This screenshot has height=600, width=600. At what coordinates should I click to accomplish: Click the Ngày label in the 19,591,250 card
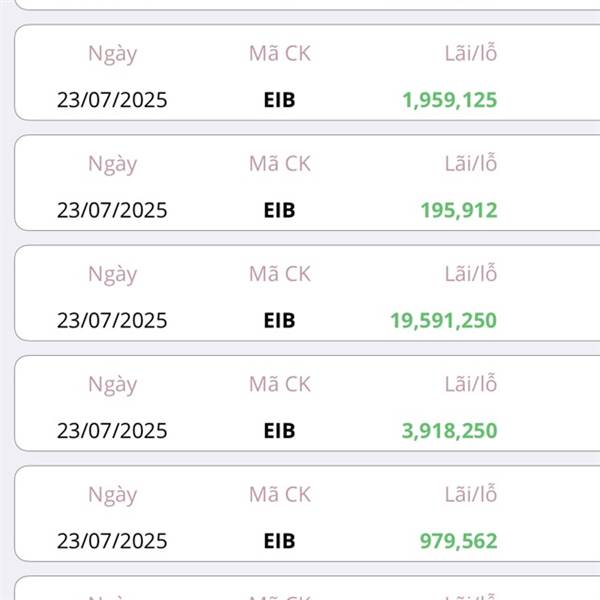(112, 276)
